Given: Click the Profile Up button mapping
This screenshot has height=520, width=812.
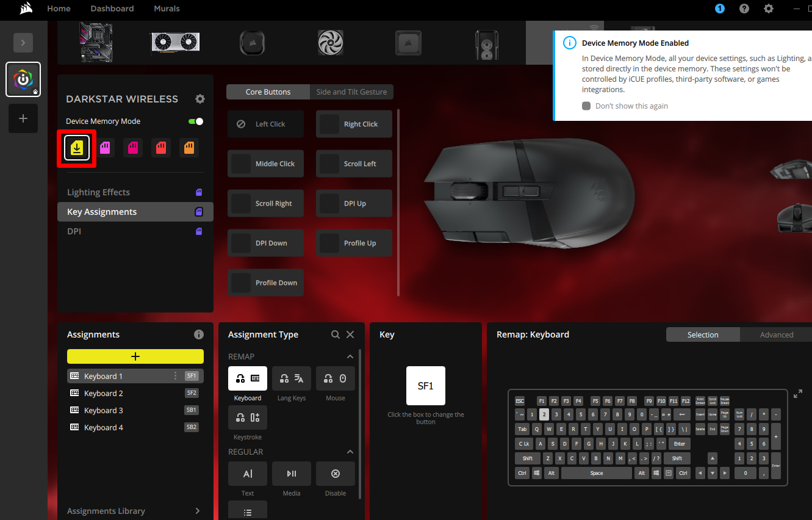Looking at the screenshot, I should click(x=354, y=242).
